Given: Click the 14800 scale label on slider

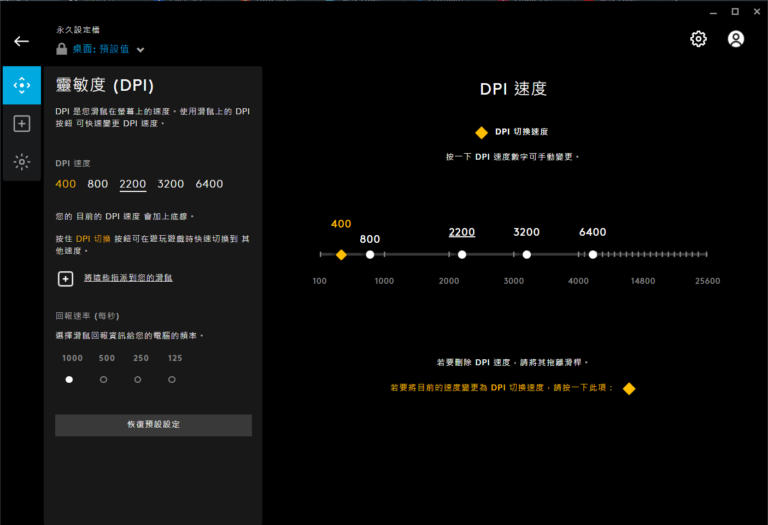Looking at the screenshot, I should 643,281.
